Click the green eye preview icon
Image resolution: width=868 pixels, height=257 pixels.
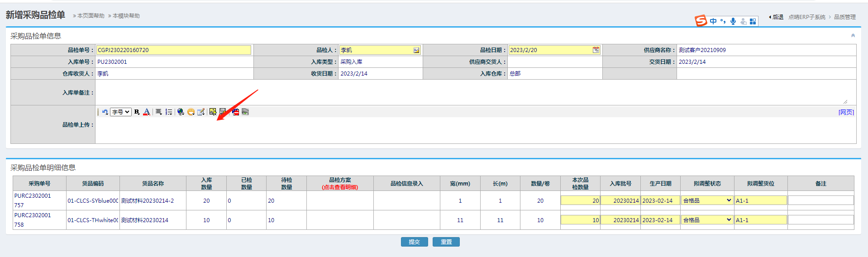pyautogui.click(x=245, y=112)
